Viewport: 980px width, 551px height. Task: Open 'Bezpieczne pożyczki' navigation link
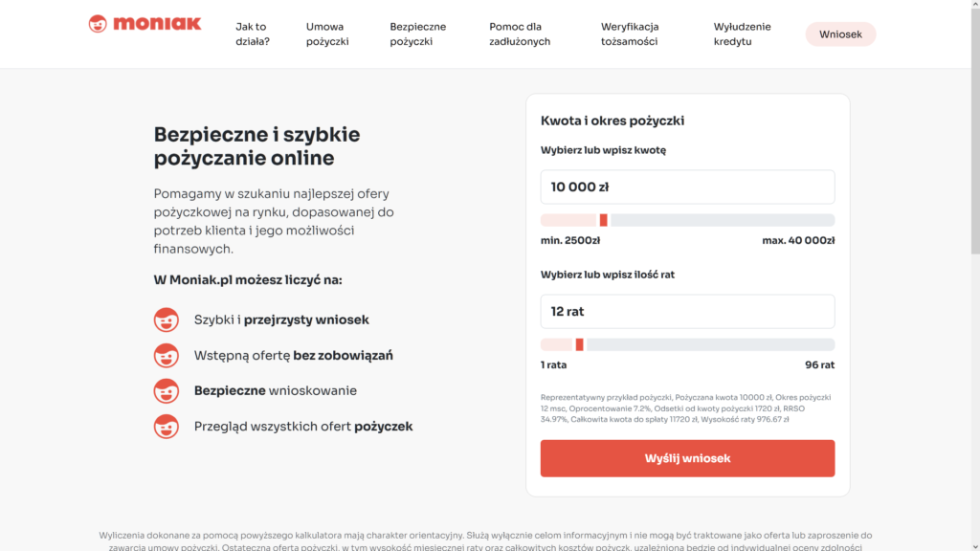click(x=418, y=34)
